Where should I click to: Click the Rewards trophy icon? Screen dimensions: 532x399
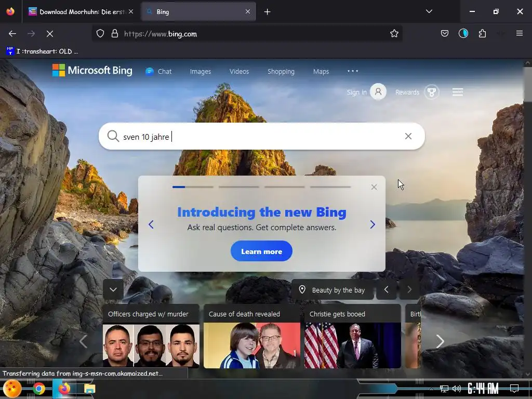coord(432,92)
